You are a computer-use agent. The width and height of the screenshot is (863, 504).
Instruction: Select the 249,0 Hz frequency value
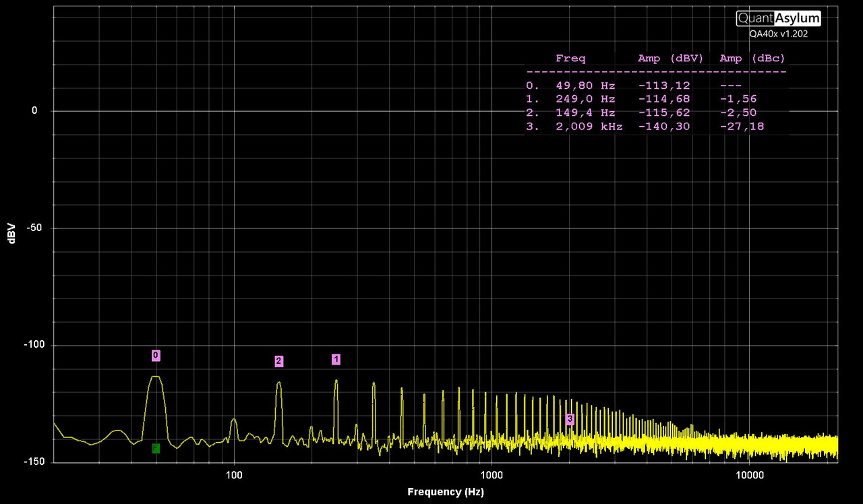(585, 99)
